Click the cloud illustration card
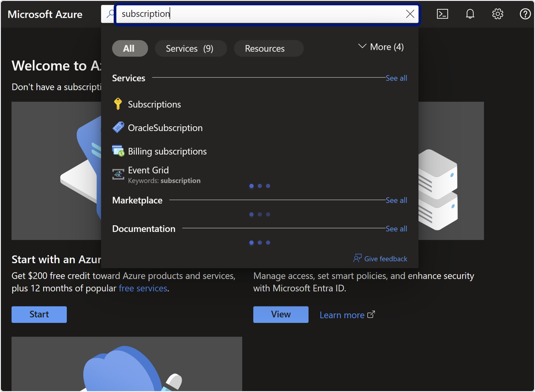Viewport: 535px width, 392px height. pyautogui.click(x=127, y=364)
